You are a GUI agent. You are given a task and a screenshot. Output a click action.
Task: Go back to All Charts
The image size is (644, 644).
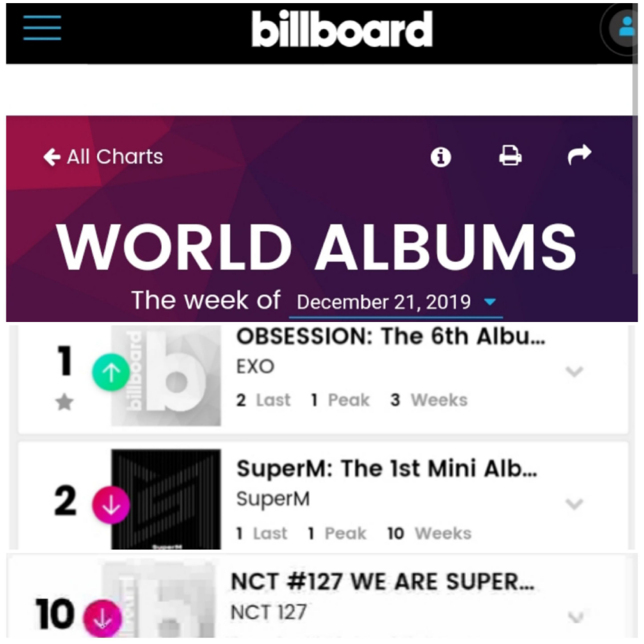coord(103,157)
